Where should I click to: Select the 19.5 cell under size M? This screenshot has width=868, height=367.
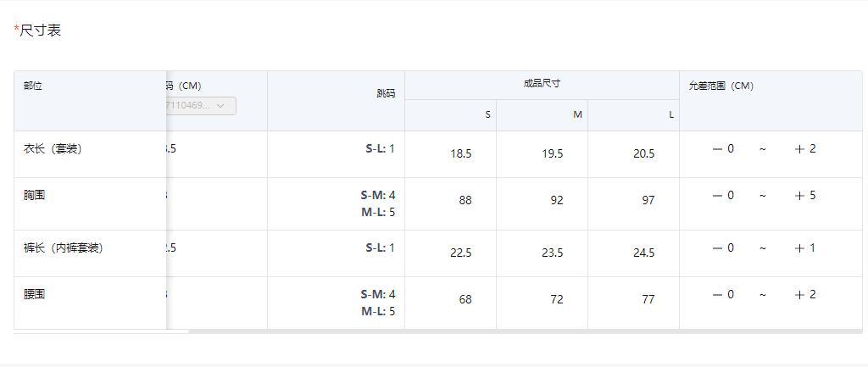pos(552,154)
